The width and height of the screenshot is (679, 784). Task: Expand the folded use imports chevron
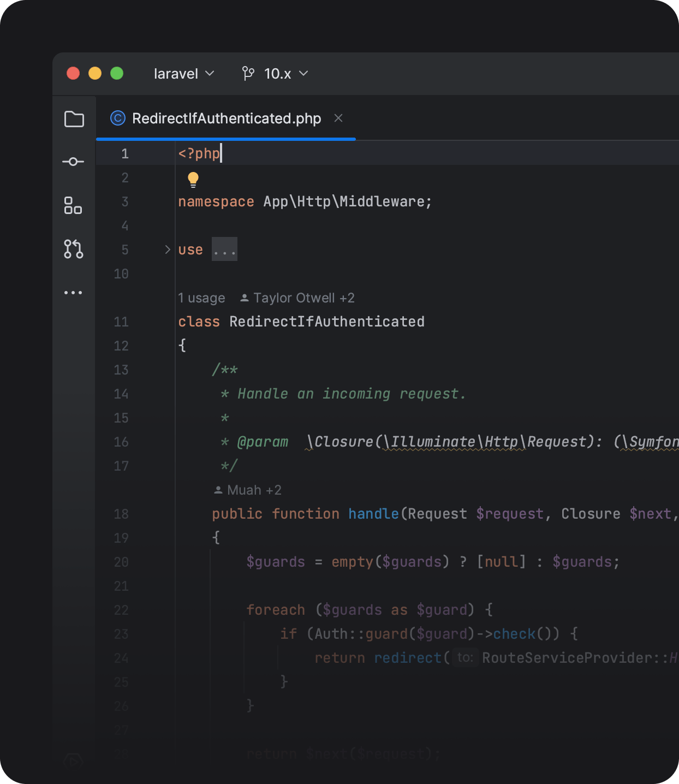click(x=168, y=250)
